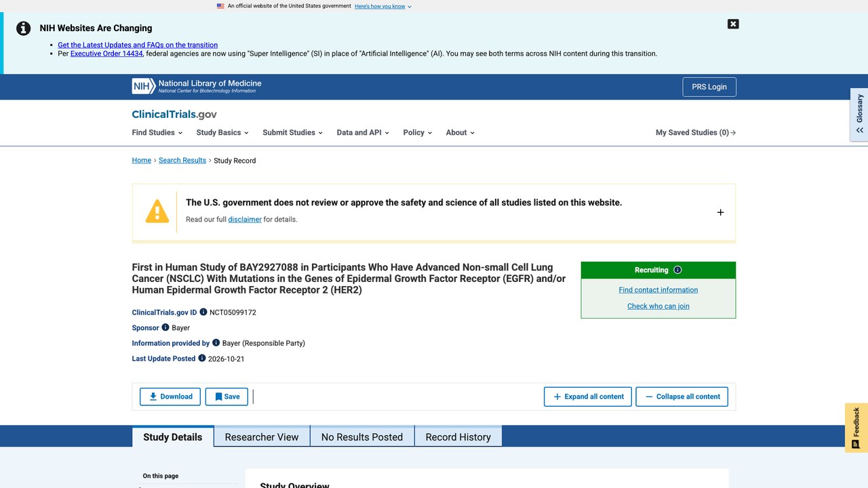Open the Study Basics menu
868x488 pixels.
pos(222,133)
